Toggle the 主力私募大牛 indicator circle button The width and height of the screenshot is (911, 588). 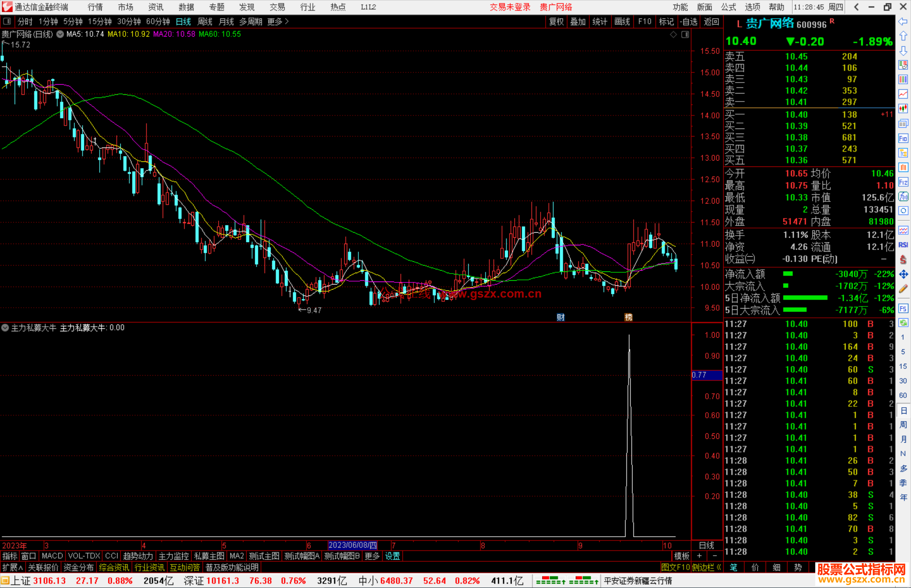tap(5, 328)
